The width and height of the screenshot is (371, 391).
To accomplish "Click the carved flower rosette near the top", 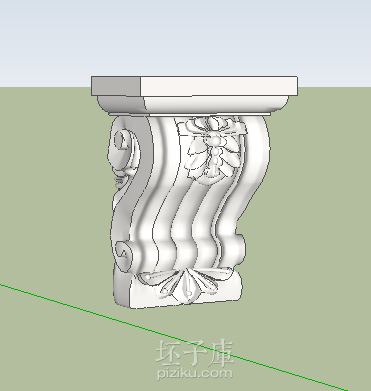I will click(213, 148).
